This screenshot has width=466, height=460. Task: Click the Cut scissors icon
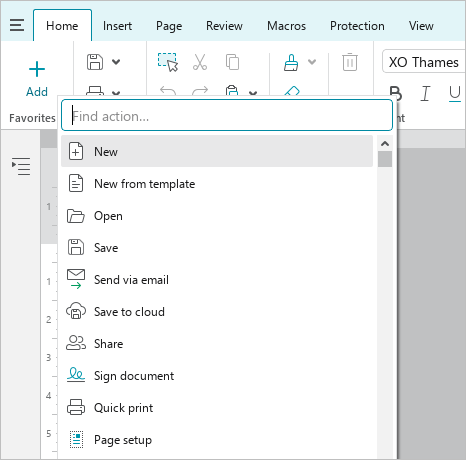click(x=200, y=62)
